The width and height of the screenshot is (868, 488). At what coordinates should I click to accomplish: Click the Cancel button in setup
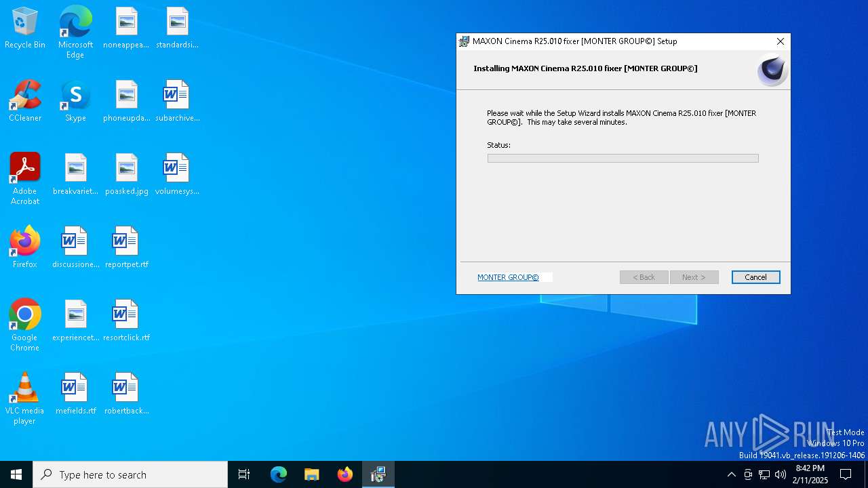coord(755,277)
